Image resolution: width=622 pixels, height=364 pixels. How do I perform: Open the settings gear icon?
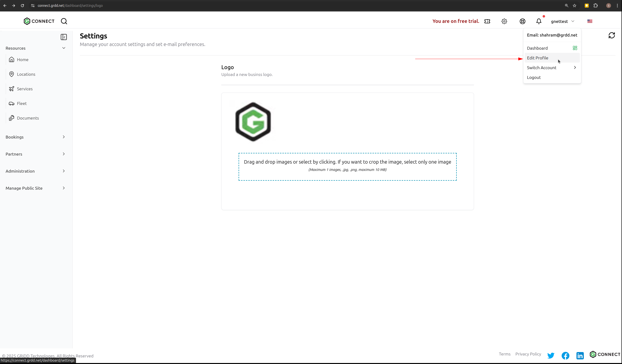504,21
